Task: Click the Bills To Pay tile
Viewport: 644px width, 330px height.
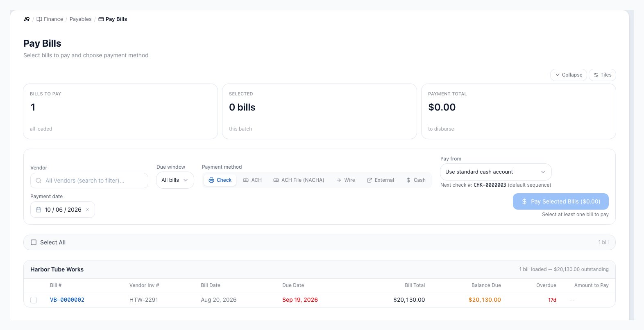Action: click(120, 111)
